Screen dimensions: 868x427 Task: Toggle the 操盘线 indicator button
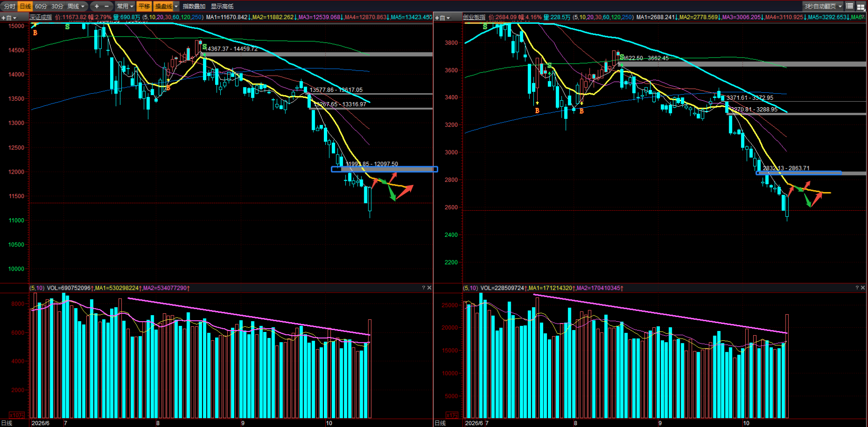[x=164, y=6]
